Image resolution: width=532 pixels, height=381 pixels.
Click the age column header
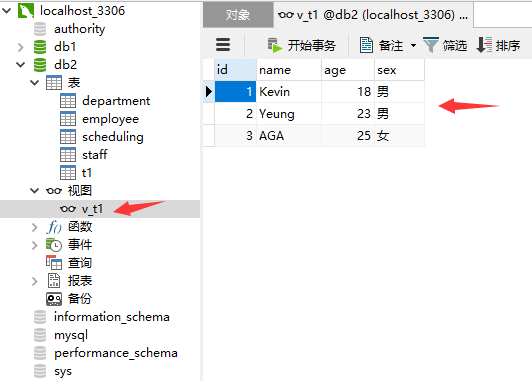348,70
